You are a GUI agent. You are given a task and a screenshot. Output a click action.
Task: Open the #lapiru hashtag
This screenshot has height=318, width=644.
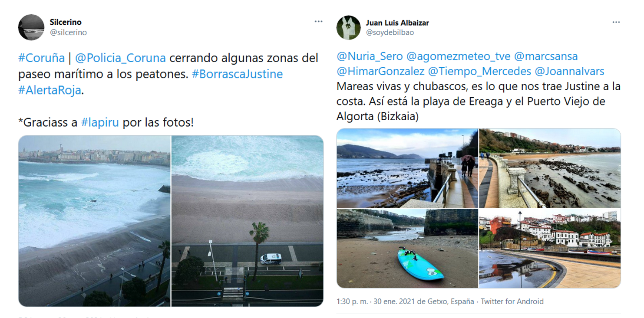(100, 122)
